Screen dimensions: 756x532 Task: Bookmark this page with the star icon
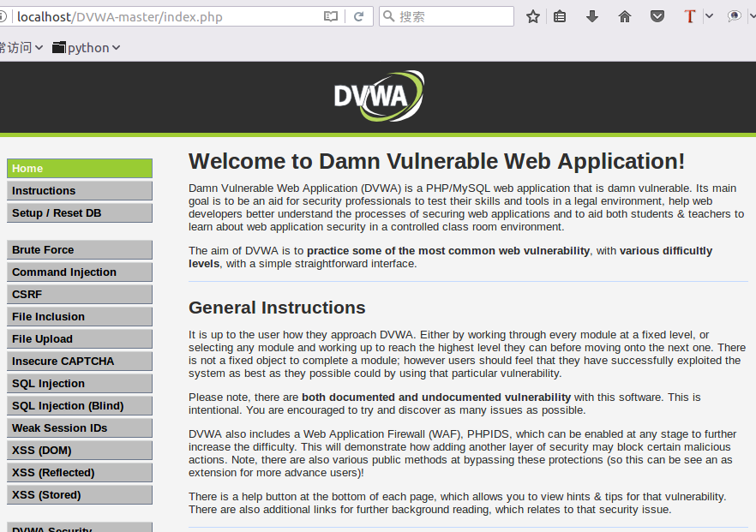pyautogui.click(x=533, y=17)
